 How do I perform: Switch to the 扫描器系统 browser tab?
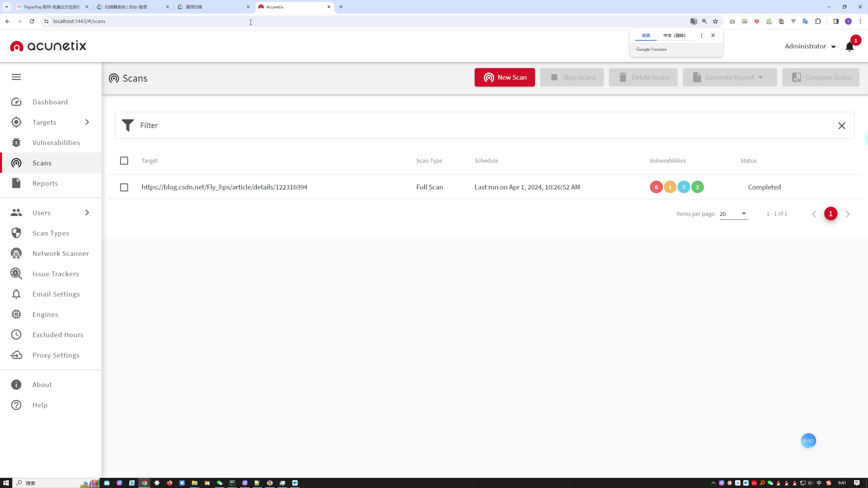[x=133, y=7]
